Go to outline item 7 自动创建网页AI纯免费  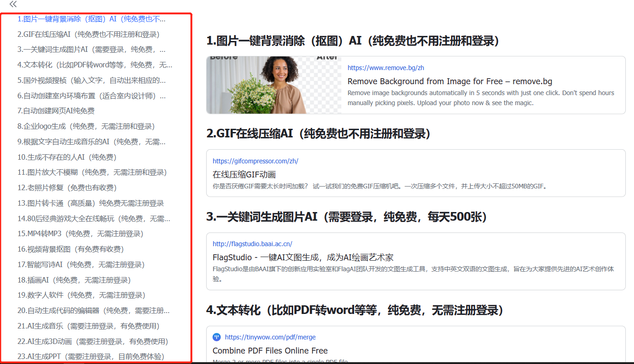click(x=56, y=111)
